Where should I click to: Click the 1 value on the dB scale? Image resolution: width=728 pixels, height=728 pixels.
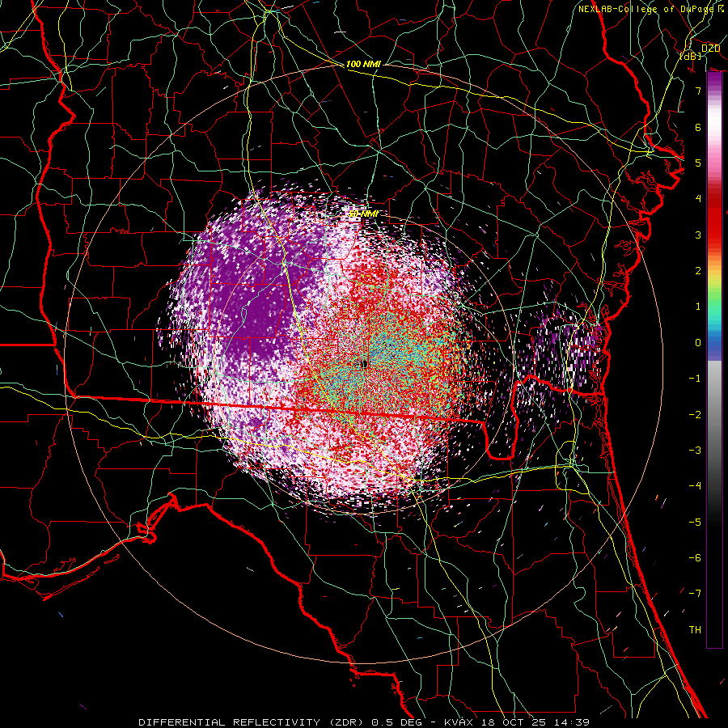698,307
